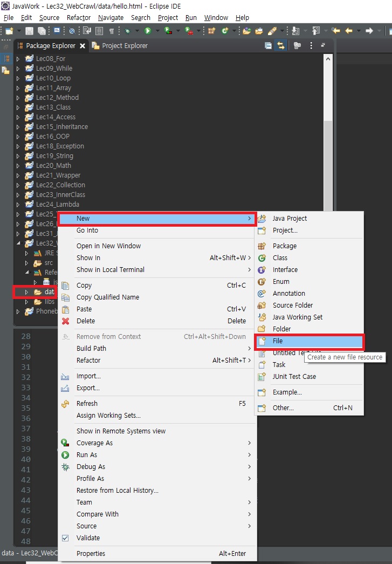Screen dimensions: 392x564
Task: Click the Import... icon in context menu
Action: (65, 376)
